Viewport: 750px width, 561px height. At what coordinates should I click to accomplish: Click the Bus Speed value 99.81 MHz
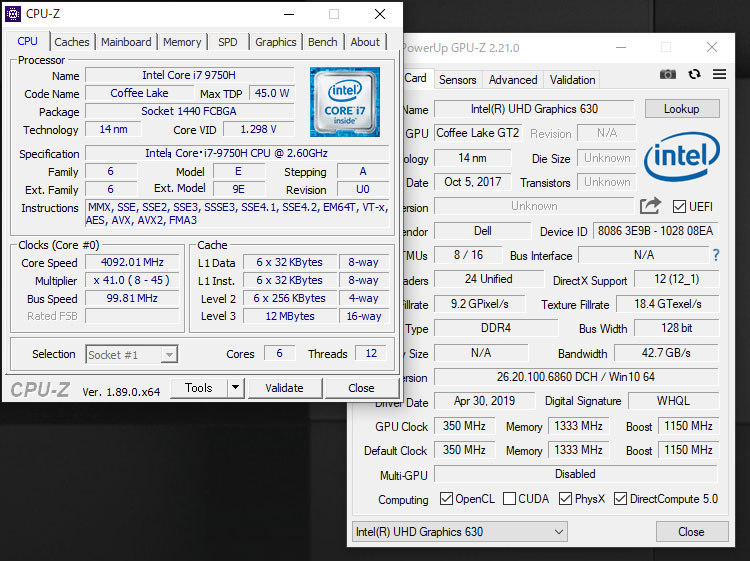point(132,298)
